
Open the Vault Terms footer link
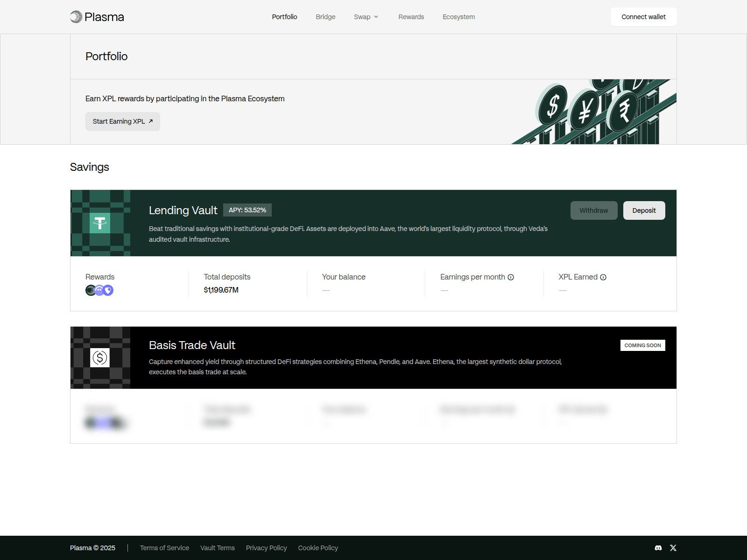coord(218,548)
